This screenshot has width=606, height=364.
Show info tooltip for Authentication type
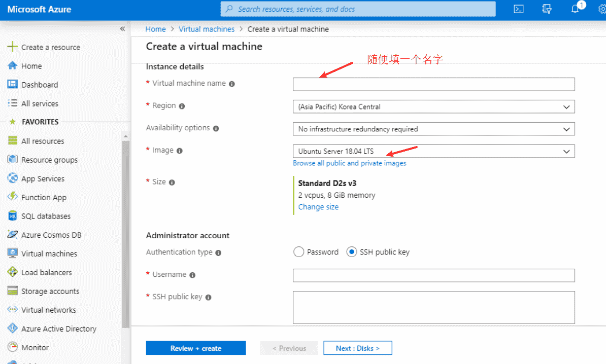pyautogui.click(x=218, y=253)
